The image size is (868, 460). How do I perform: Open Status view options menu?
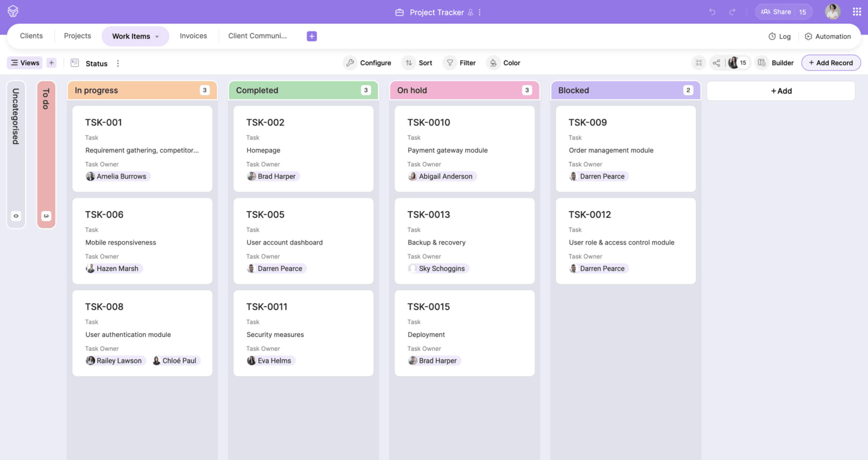coord(118,63)
